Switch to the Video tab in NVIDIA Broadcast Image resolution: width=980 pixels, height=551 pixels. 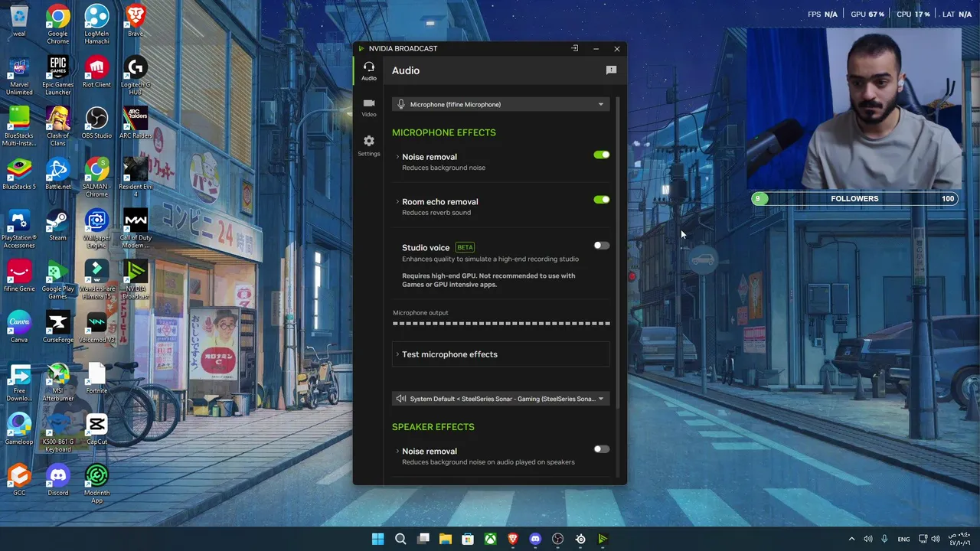click(x=369, y=108)
